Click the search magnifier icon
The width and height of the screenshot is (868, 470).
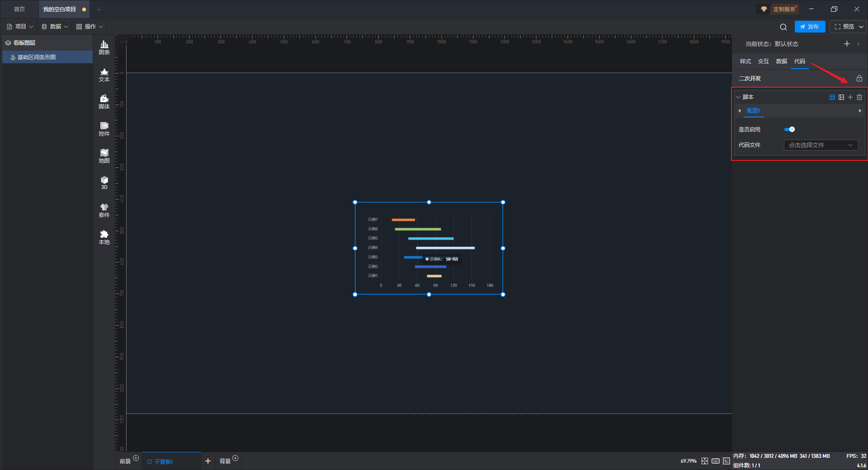pyautogui.click(x=783, y=27)
